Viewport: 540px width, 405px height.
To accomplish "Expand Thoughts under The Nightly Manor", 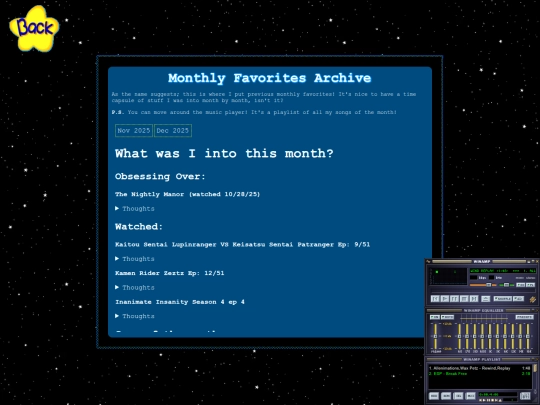I will [x=135, y=208].
